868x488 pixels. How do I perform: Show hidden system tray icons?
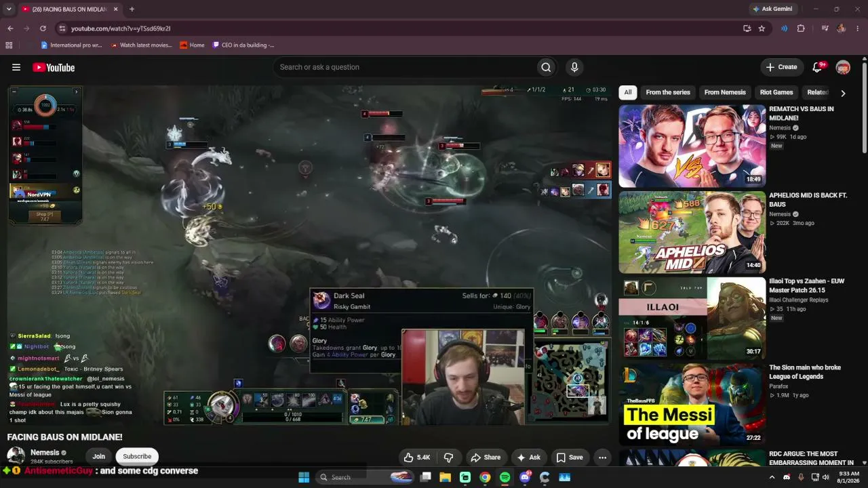coord(772,477)
